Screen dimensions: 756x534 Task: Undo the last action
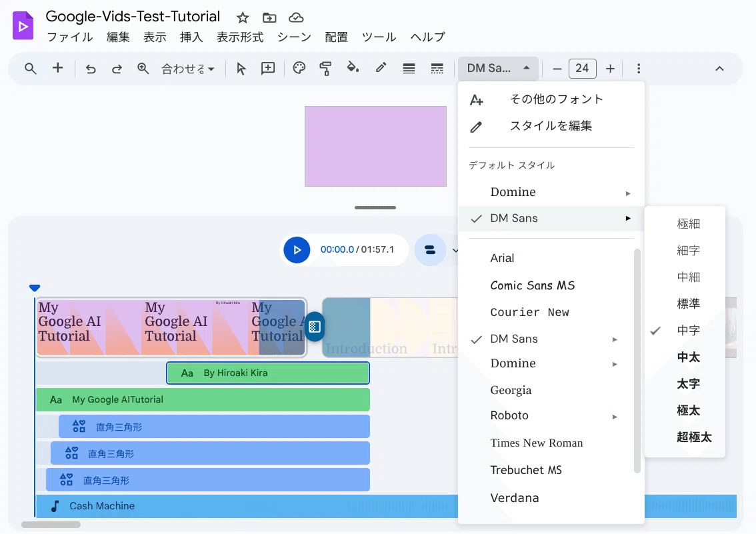coord(91,69)
